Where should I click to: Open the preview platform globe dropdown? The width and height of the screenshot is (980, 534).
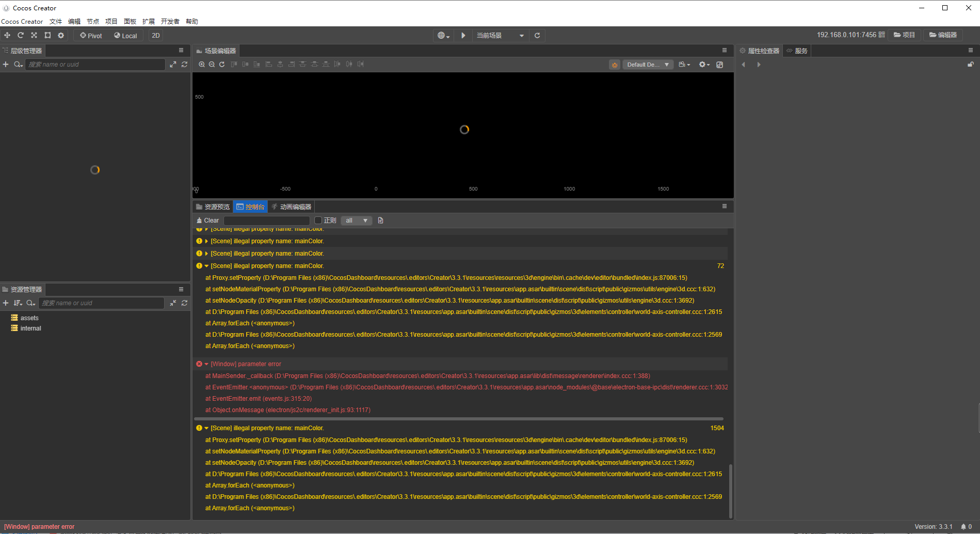click(x=444, y=36)
